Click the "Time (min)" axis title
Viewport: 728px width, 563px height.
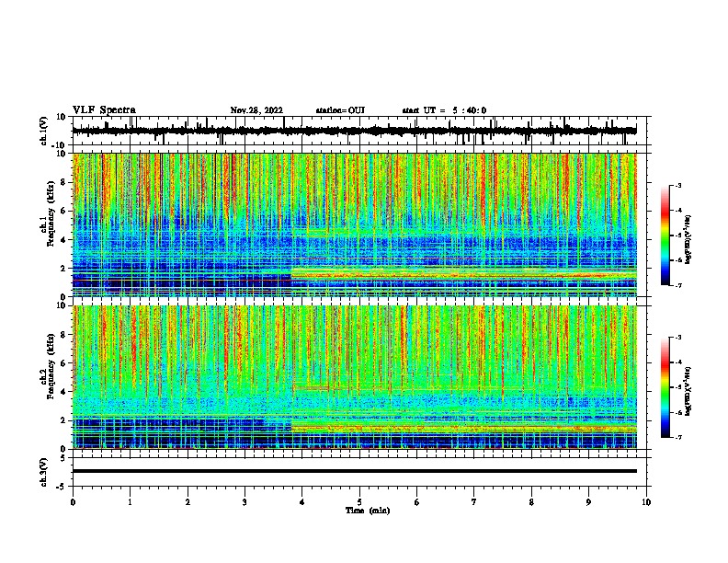pyautogui.click(x=368, y=511)
